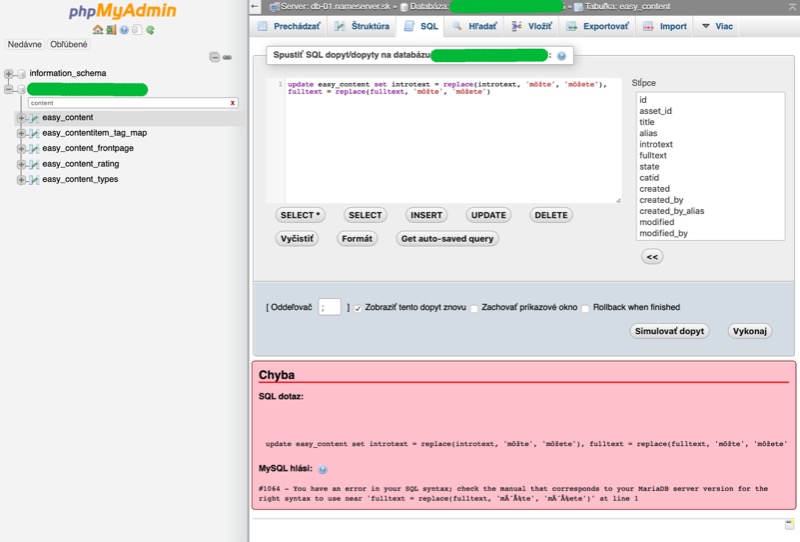Open the Prechádzať tab

289,26
